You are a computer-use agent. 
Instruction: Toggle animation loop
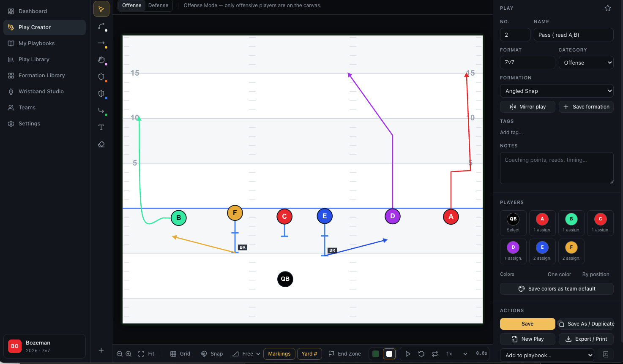[435, 354]
